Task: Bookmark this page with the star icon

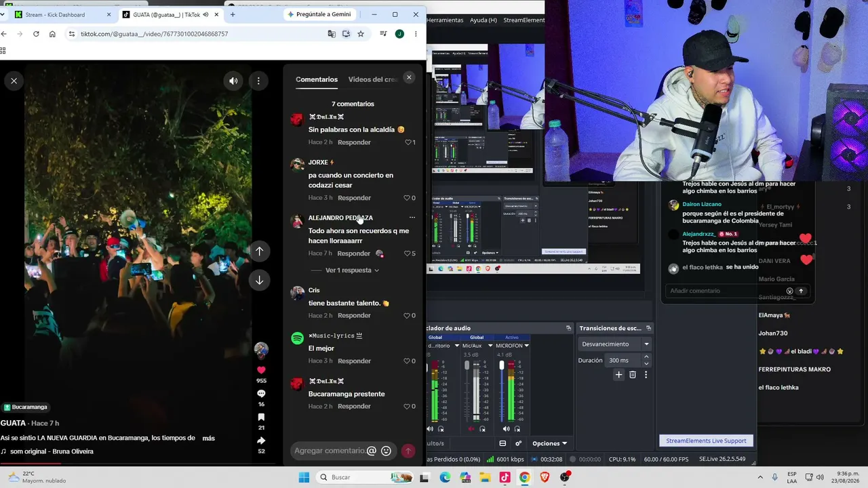Action: tap(361, 34)
